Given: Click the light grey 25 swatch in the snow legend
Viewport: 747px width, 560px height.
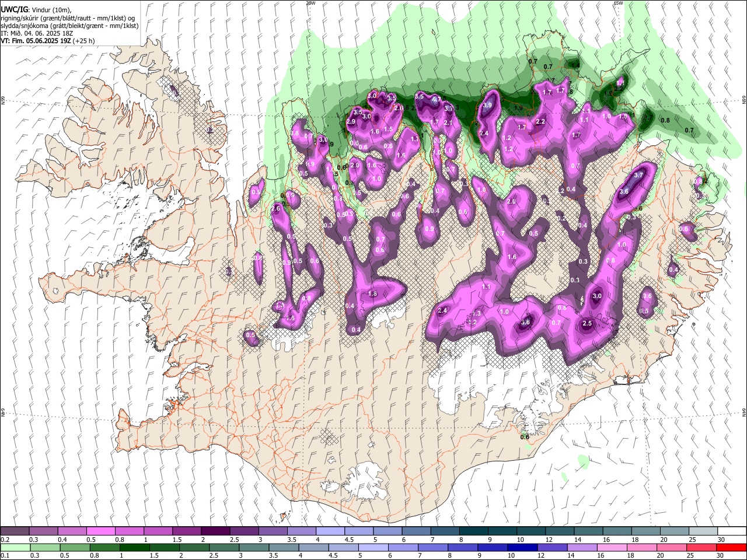Looking at the screenshot, I should pos(703,531).
